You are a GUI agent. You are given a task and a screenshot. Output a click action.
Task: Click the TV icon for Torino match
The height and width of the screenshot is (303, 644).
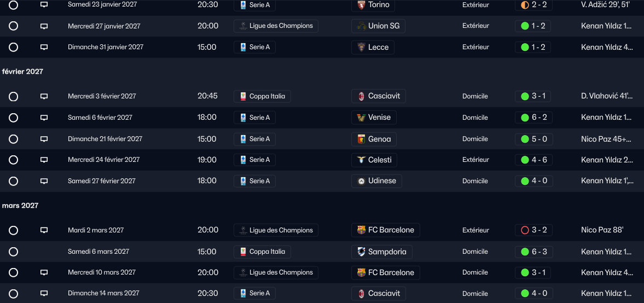44,4
